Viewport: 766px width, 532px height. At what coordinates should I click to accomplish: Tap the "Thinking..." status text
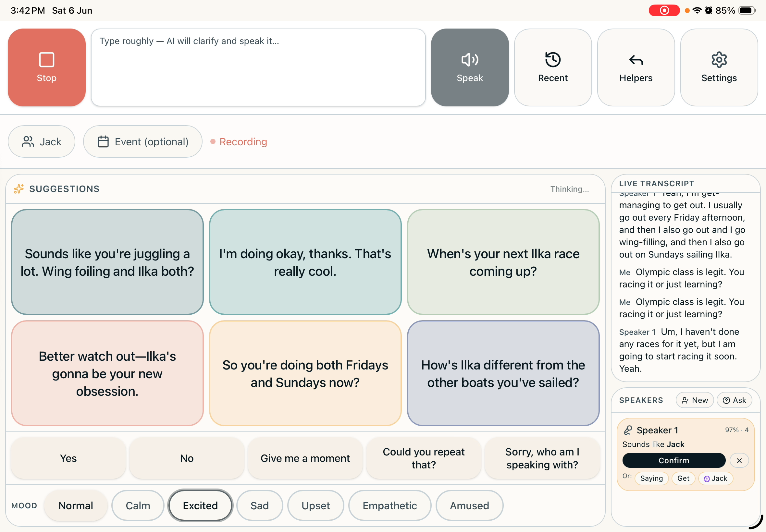[x=569, y=189]
